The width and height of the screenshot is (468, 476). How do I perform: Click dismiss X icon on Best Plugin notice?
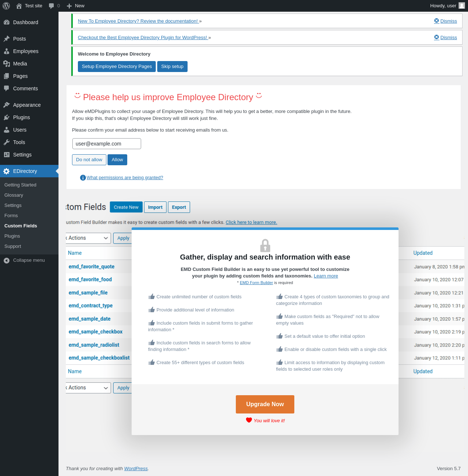tap(437, 37)
